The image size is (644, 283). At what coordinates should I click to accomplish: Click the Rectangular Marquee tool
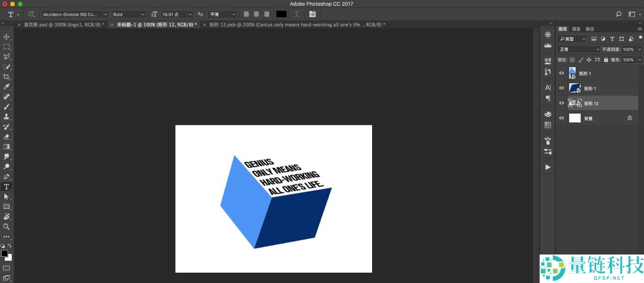[7, 47]
